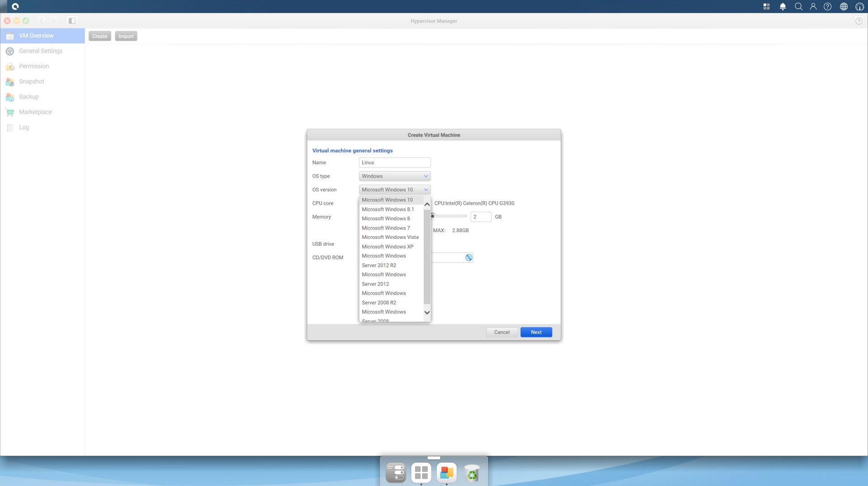
Task: Click the Name input field
Action: pyautogui.click(x=395, y=162)
